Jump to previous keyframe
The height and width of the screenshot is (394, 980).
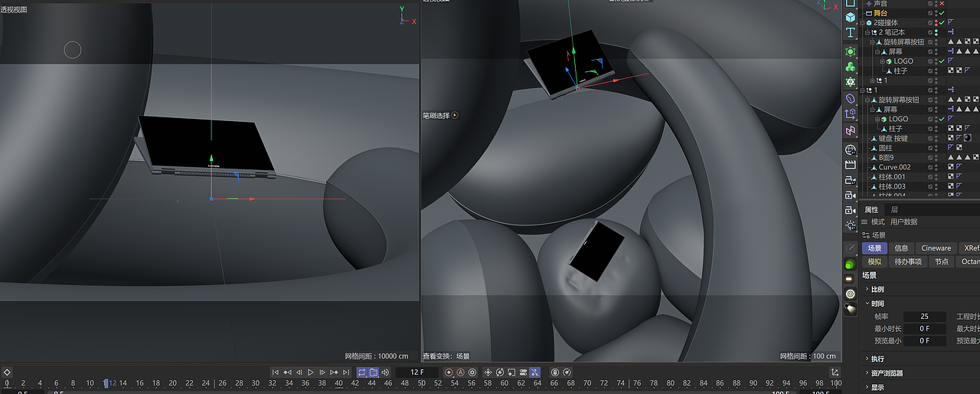[287, 373]
